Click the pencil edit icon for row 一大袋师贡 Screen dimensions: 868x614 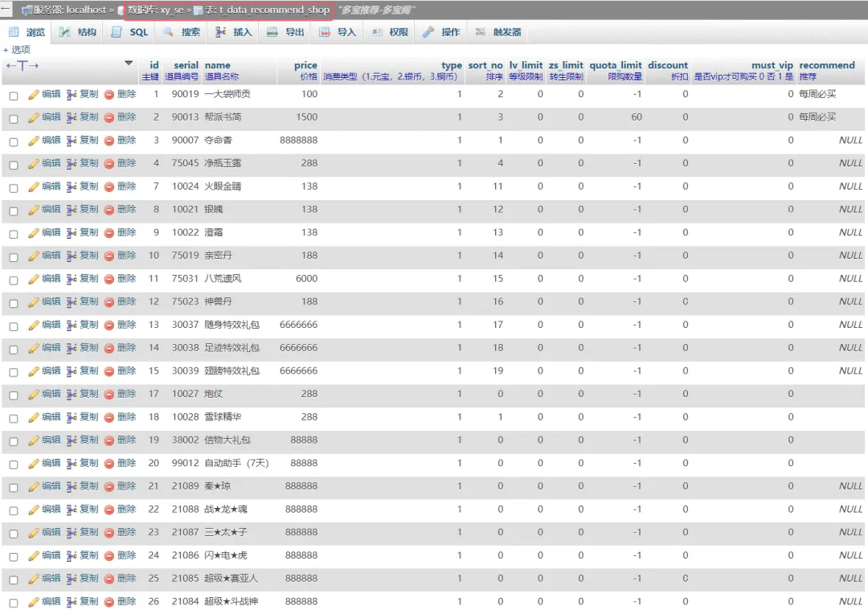34,95
